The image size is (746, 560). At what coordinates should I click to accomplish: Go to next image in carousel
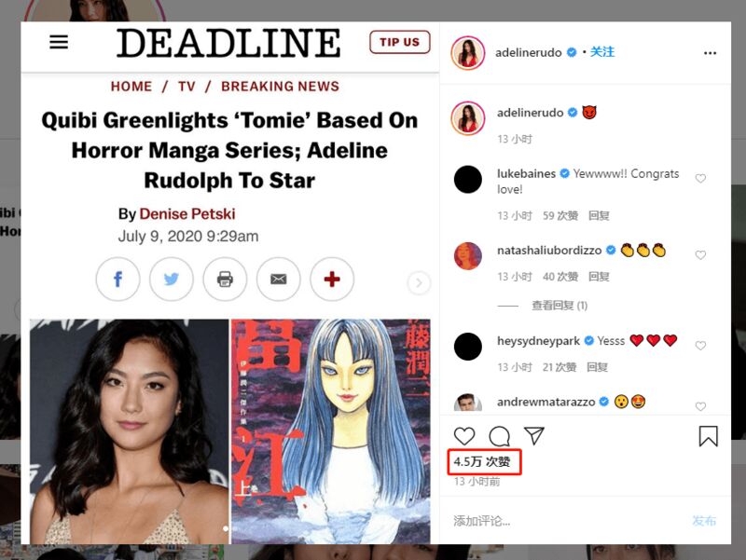coord(419,283)
